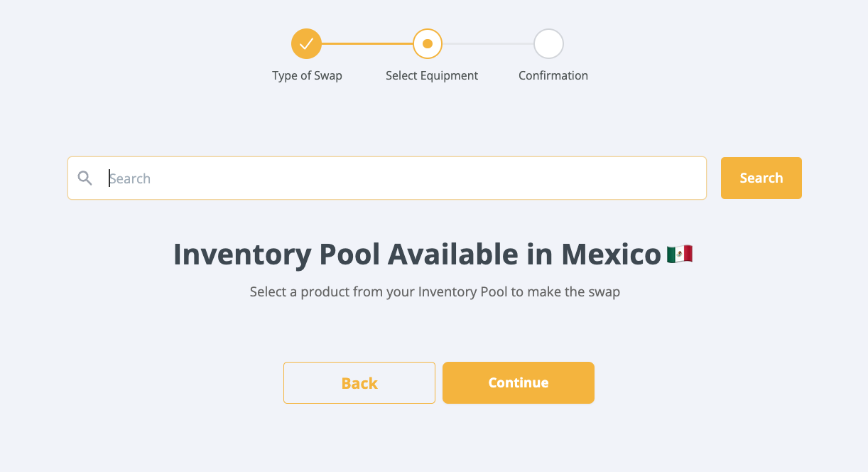Select the 'Confirmation' step label
Image resolution: width=868 pixels, height=472 pixels.
(553, 75)
